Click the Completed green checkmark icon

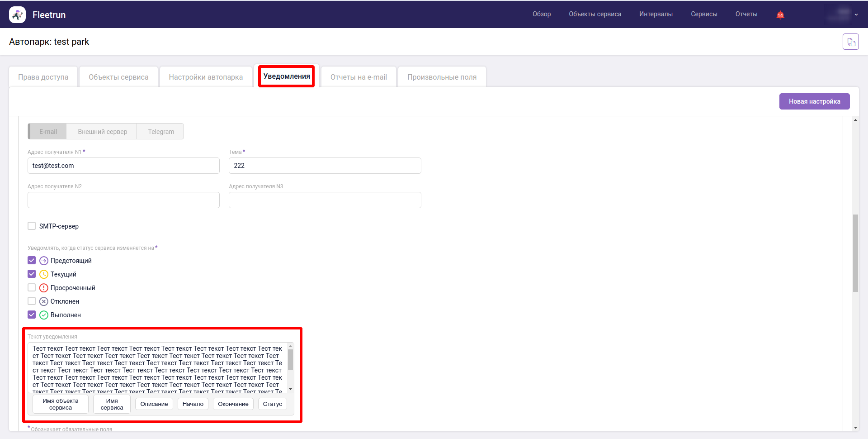pyautogui.click(x=44, y=315)
